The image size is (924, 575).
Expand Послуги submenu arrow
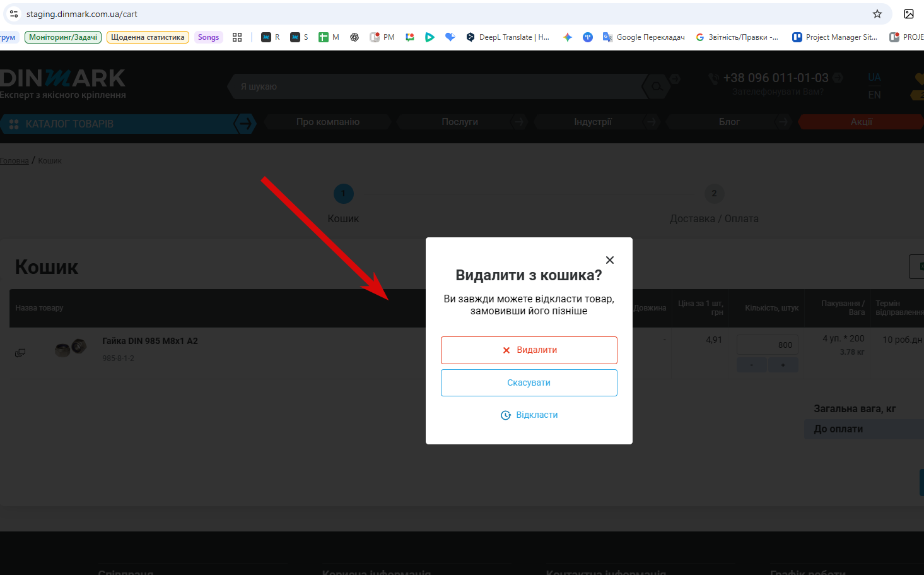(x=518, y=122)
